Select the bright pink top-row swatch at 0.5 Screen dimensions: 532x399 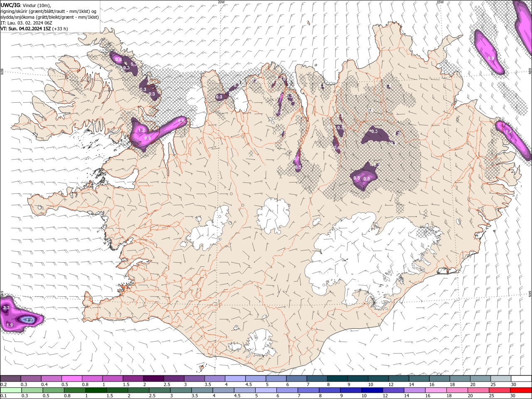[x=71, y=379]
